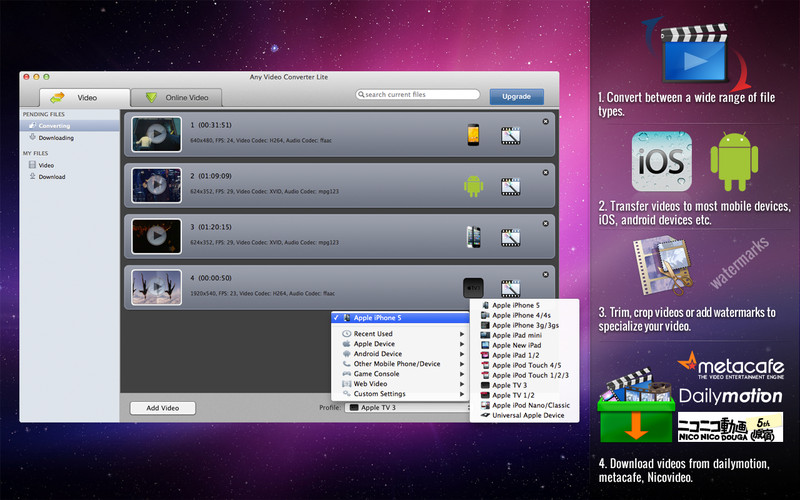
Task: Choose Apple iPhone 4/4s profile
Action: click(524, 315)
